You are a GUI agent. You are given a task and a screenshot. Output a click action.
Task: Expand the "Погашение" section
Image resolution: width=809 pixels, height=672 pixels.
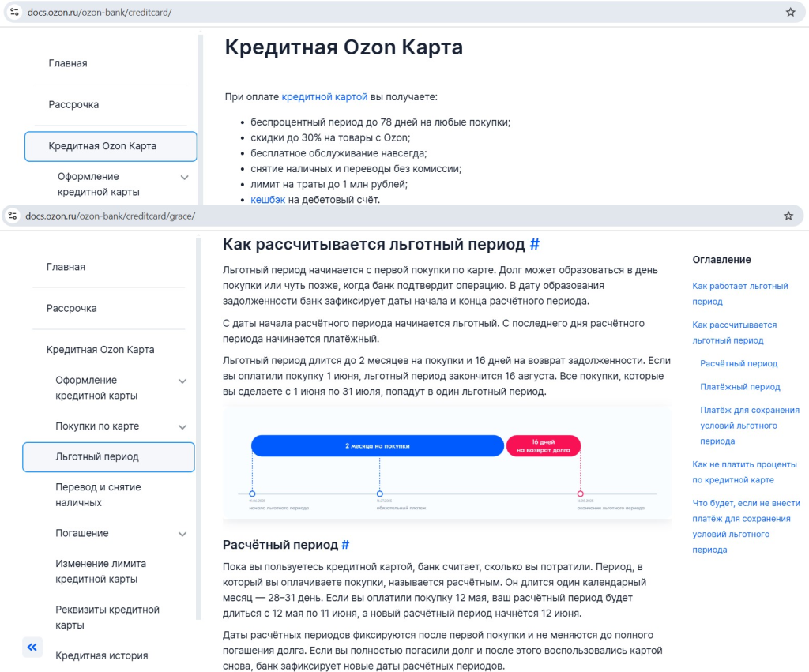[183, 532]
